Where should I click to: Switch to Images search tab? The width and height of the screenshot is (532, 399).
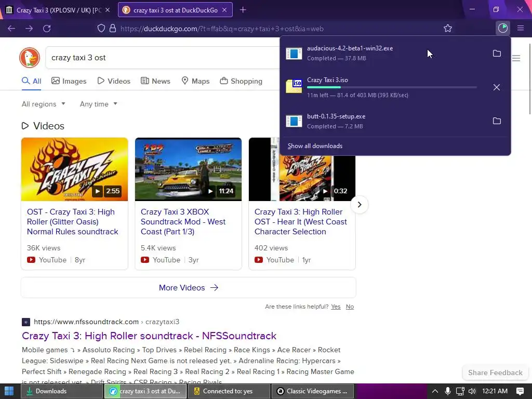pos(69,81)
